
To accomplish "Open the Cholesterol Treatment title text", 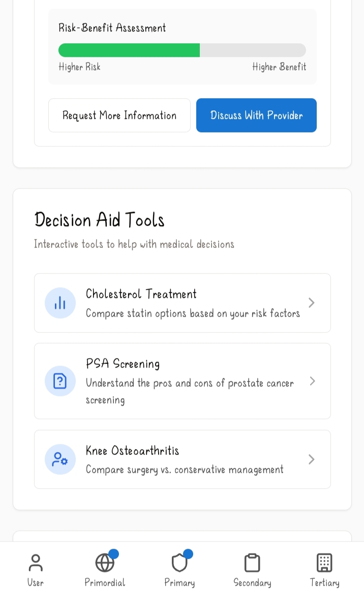I will pos(141,294).
